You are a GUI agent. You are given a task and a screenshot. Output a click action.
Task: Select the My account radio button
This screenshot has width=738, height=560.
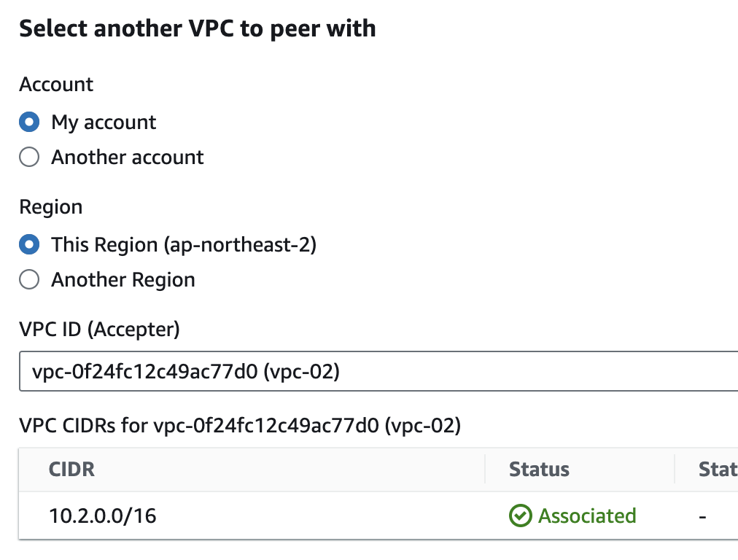point(29,122)
